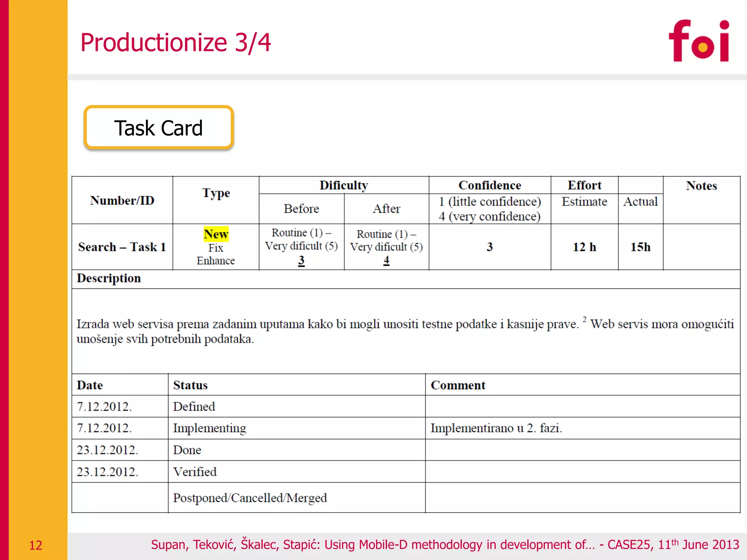
Task: Click the '12 h' estimate value
Action: [x=584, y=247]
